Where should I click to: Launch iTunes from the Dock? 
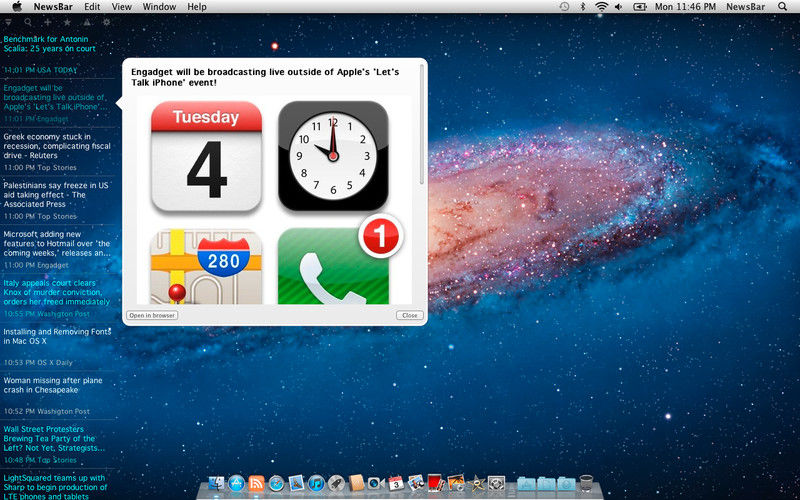pos(316,483)
